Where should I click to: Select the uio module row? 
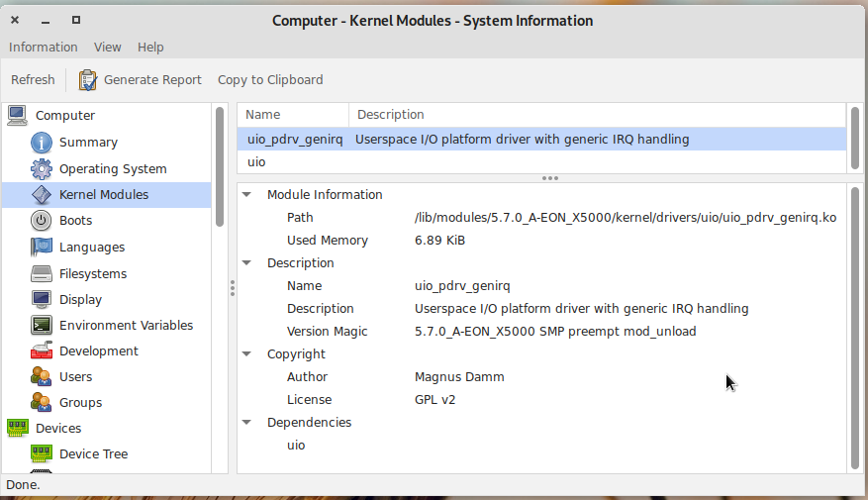tap(256, 162)
